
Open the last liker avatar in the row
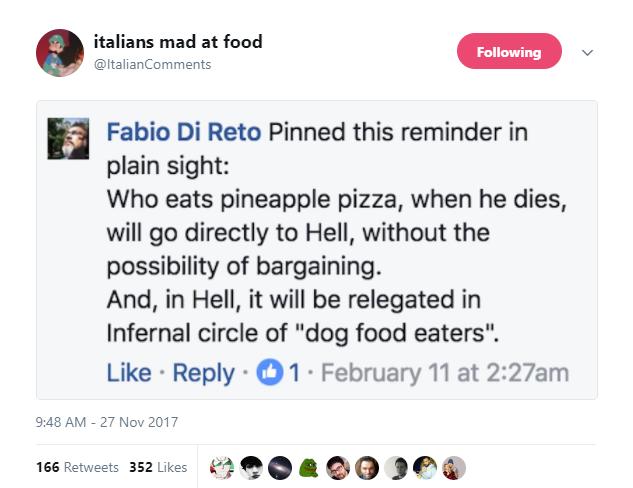click(455, 467)
